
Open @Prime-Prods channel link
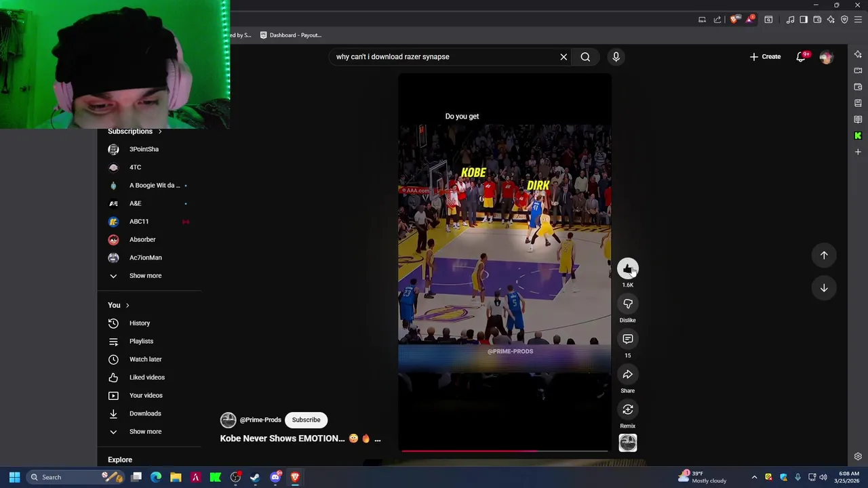pos(260,420)
